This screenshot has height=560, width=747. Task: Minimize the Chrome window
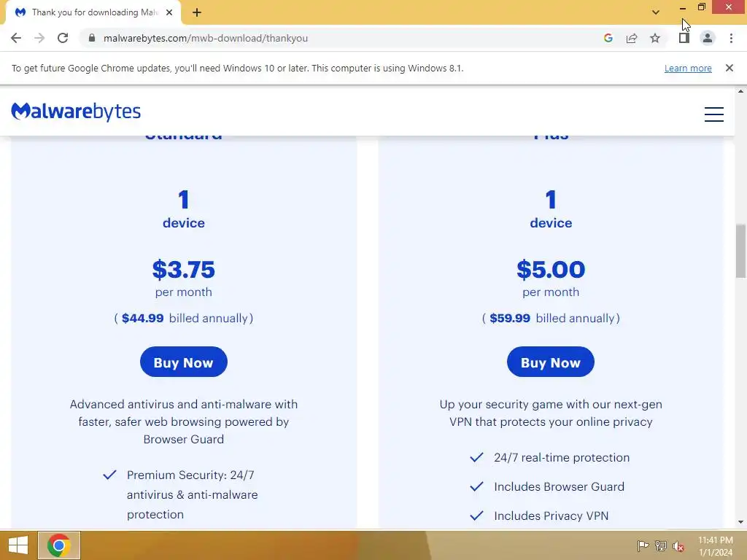(683, 7)
